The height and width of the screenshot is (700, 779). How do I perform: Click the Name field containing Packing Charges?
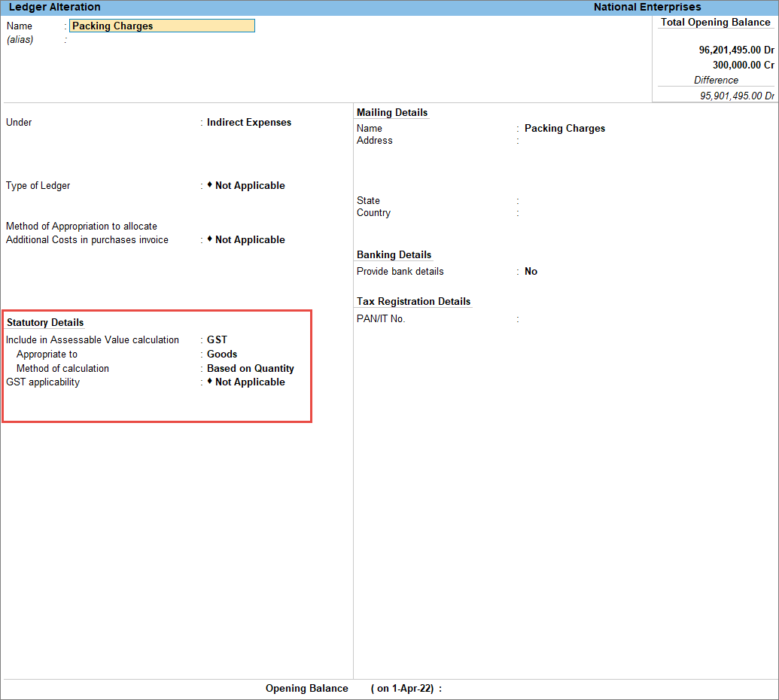point(162,26)
